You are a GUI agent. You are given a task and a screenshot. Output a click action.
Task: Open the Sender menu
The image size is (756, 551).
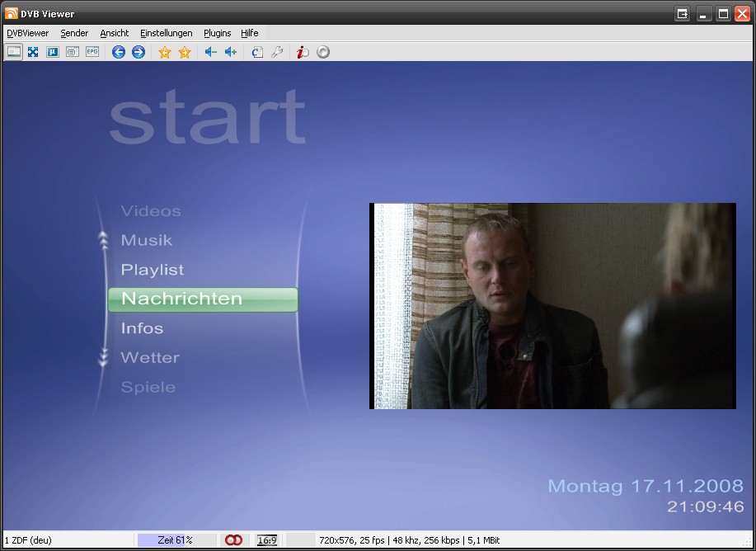pyautogui.click(x=74, y=33)
